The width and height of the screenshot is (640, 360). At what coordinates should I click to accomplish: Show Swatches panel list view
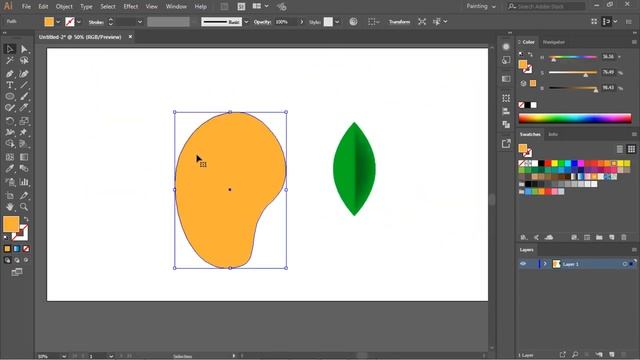point(620,149)
